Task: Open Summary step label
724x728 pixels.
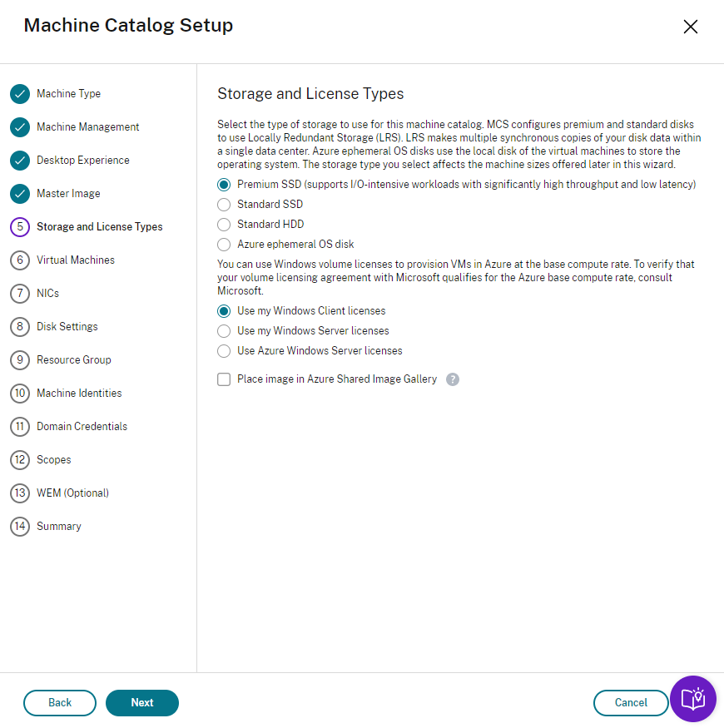Action: [x=59, y=527]
